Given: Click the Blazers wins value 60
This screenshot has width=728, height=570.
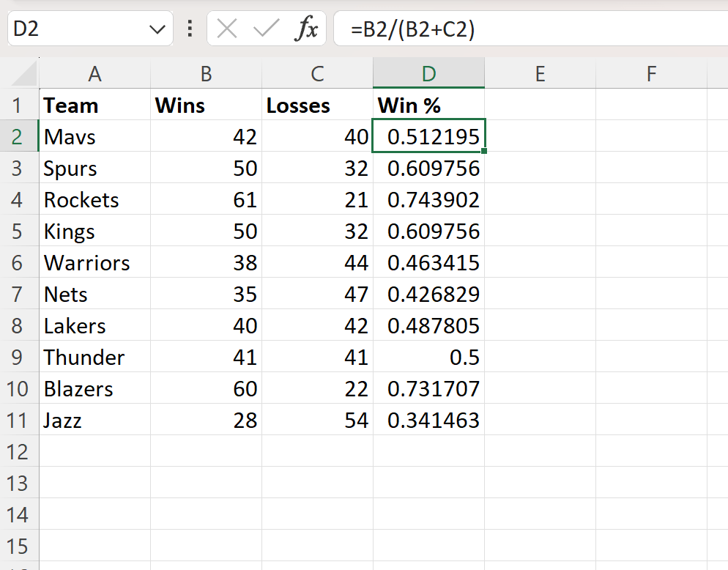Looking at the screenshot, I should point(206,388).
